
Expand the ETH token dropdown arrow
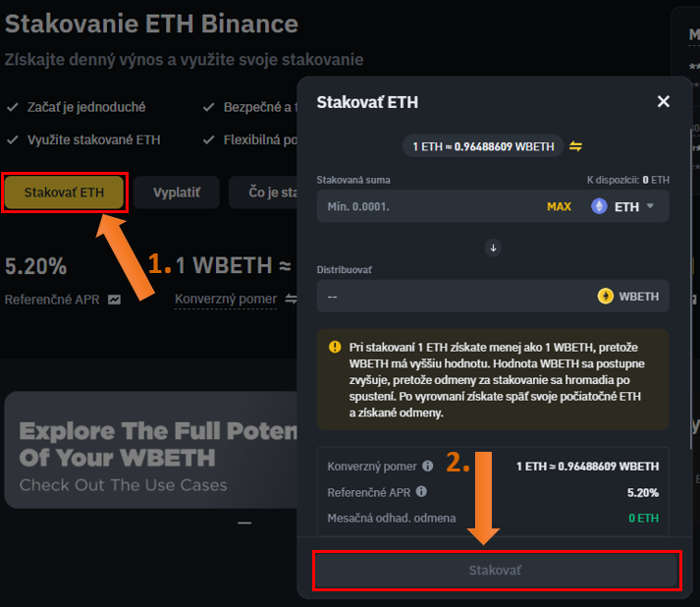coord(650,206)
